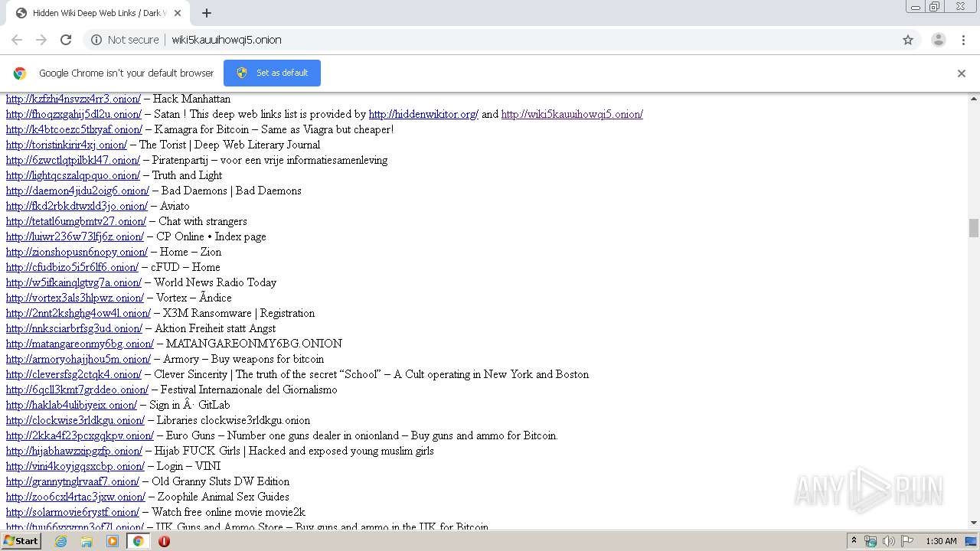Image resolution: width=980 pixels, height=551 pixels.
Task: Launch Internet Explorer from the taskbar
Action: click(60, 541)
